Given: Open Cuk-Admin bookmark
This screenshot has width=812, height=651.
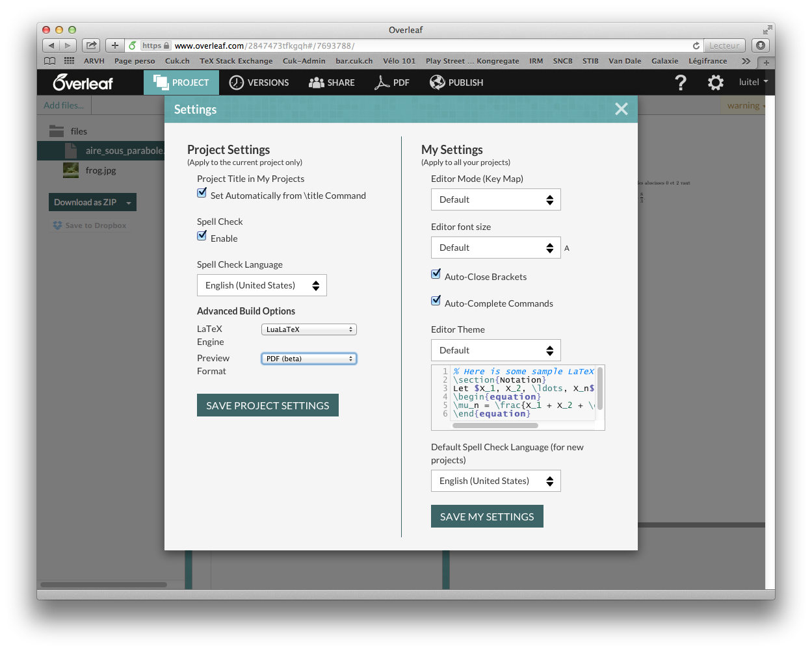Looking at the screenshot, I should pos(304,61).
